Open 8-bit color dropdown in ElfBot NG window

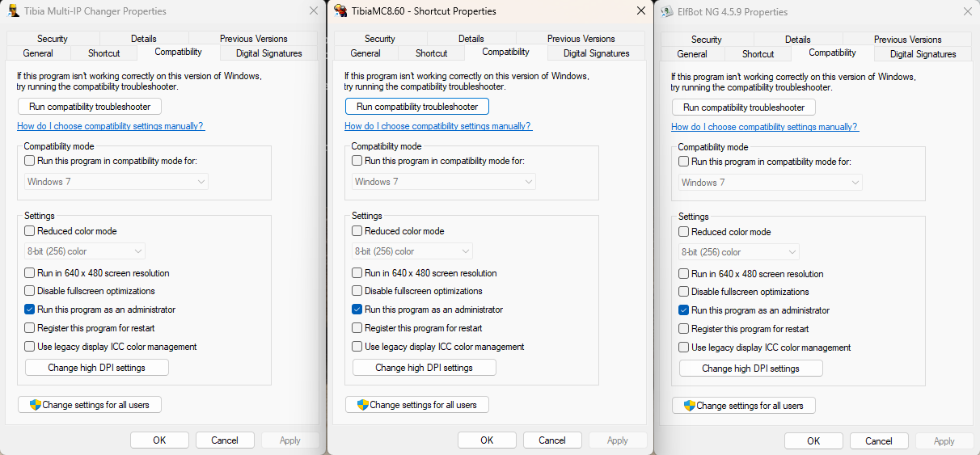coord(739,252)
